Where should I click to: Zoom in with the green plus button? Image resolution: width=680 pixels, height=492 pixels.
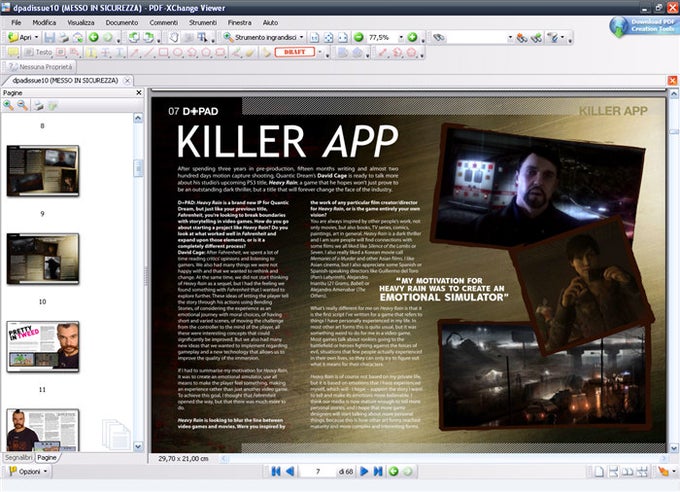point(412,37)
